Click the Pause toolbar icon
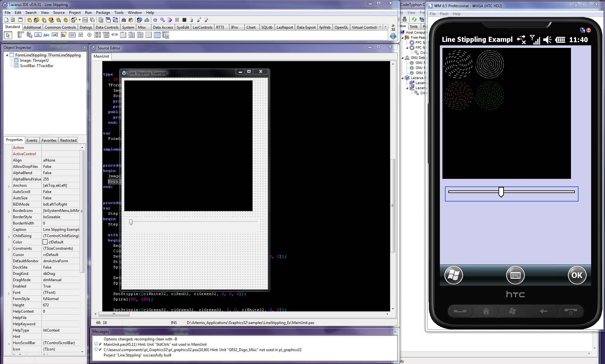The width and height of the screenshot is (605, 364). tap(177, 20)
